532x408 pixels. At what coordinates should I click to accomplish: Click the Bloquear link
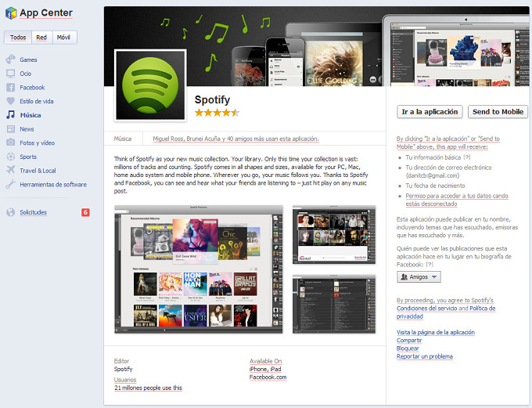[408, 348]
